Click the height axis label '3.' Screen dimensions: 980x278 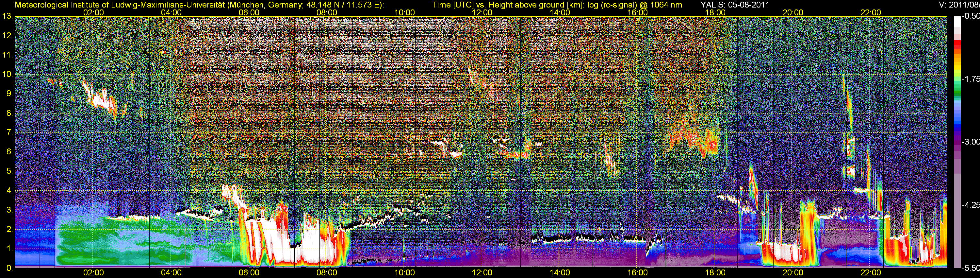pyautogui.click(x=9, y=210)
